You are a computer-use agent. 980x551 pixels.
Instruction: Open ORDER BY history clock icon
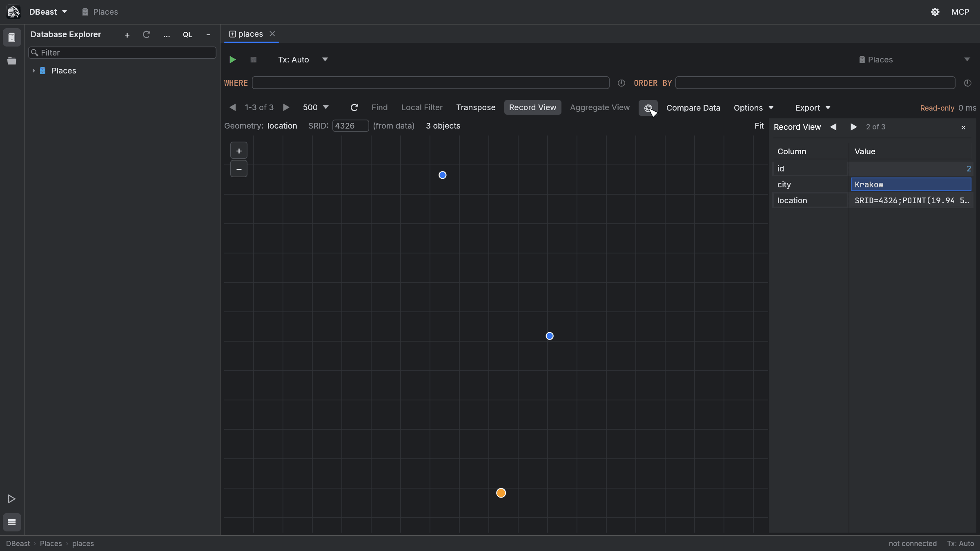(968, 83)
